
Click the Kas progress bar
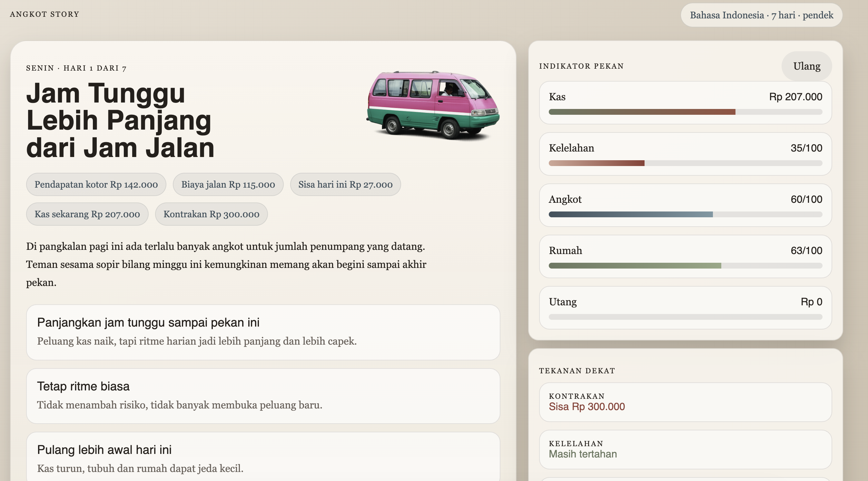pyautogui.click(x=685, y=112)
